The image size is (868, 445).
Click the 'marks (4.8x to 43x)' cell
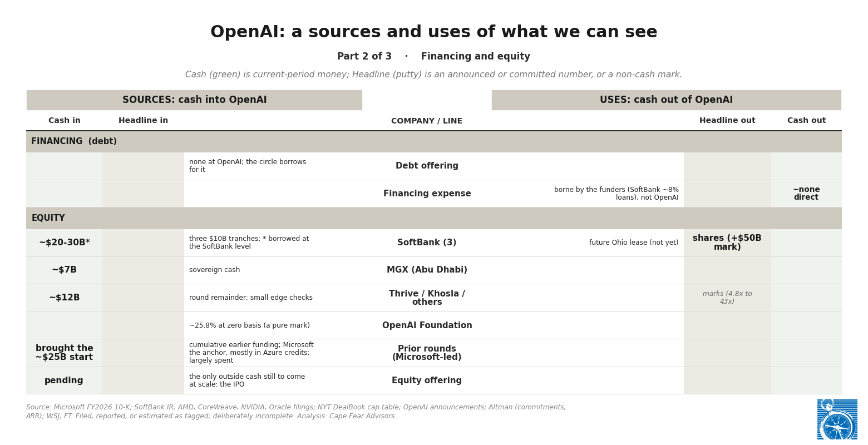point(727,298)
